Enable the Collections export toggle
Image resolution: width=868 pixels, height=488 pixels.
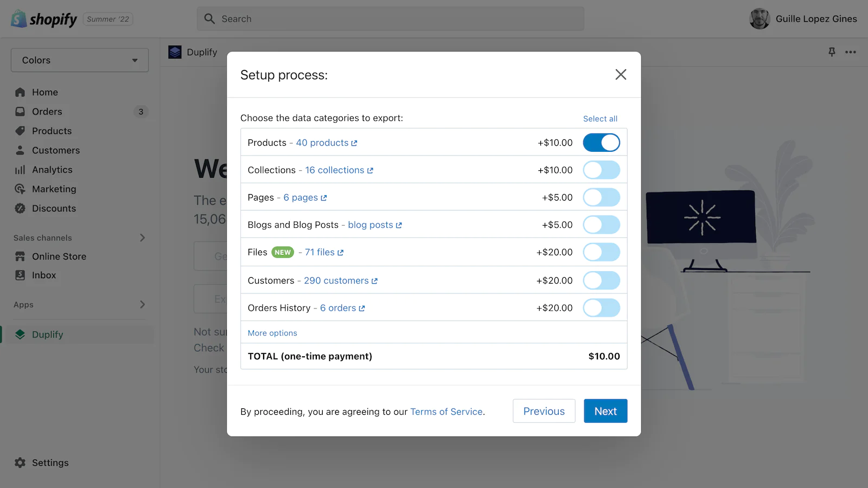tap(601, 170)
